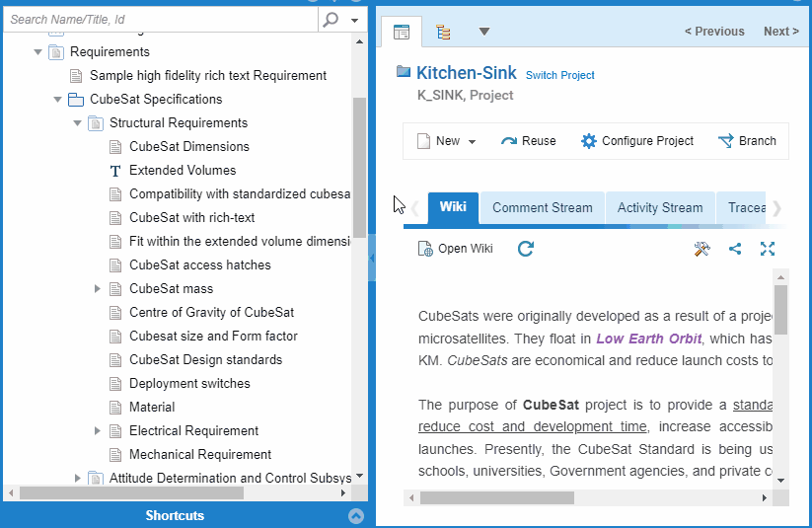This screenshot has width=812, height=528.
Task: Collapse the Shortcuts panel chevron
Action: point(356,515)
